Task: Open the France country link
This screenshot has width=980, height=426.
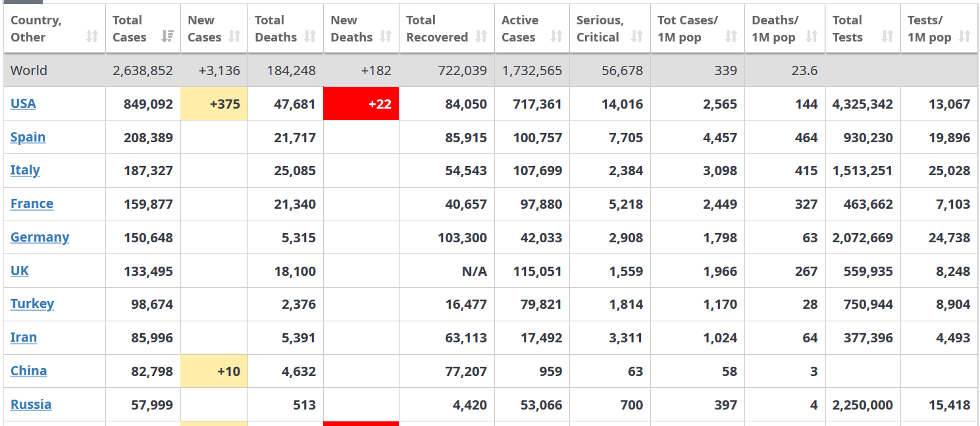Action: 32,203
